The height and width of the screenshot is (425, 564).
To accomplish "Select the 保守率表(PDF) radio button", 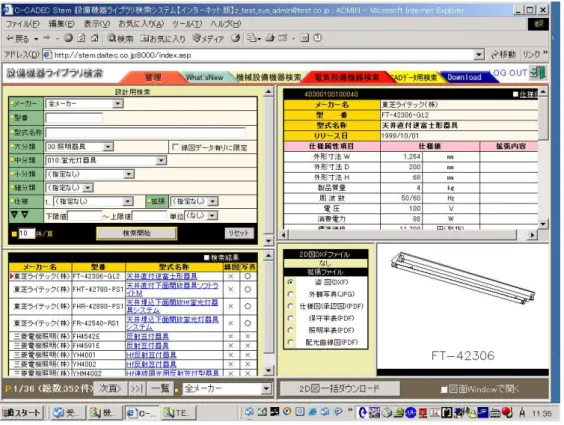I will [290, 318].
